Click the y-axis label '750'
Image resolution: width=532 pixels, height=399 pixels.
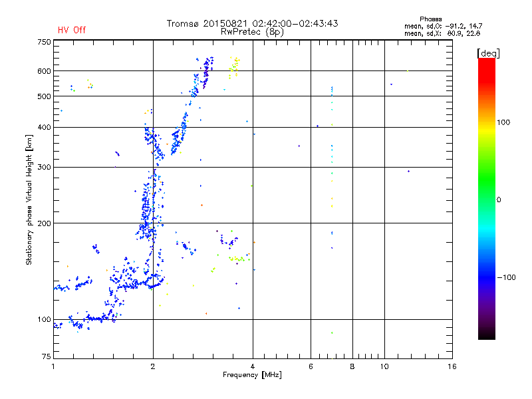(45, 42)
